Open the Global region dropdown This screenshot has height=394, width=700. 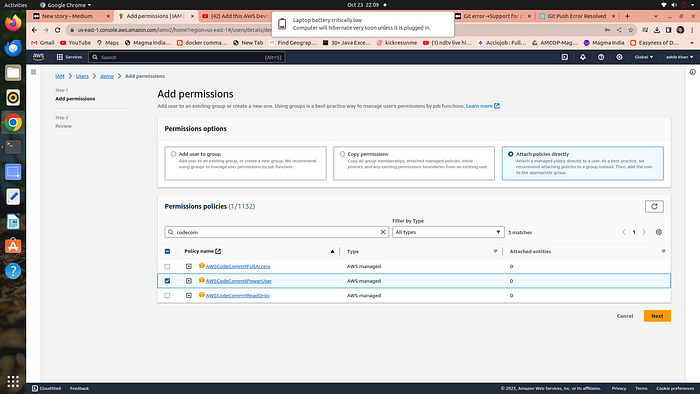(x=644, y=57)
